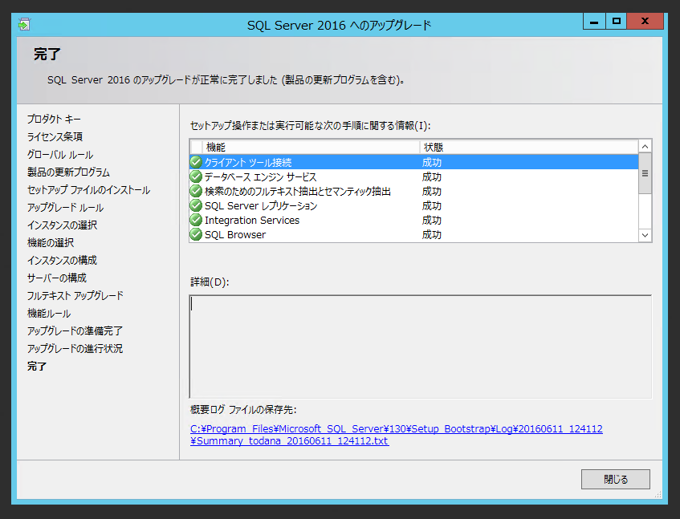680x519 pixels.
Task: Click 機能ルール step in sidebar
Action: click(49, 313)
